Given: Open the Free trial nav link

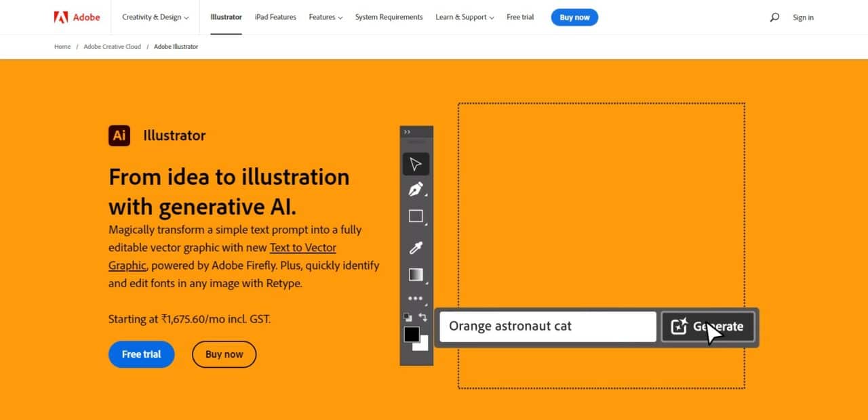Looking at the screenshot, I should (x=520, y=17).
